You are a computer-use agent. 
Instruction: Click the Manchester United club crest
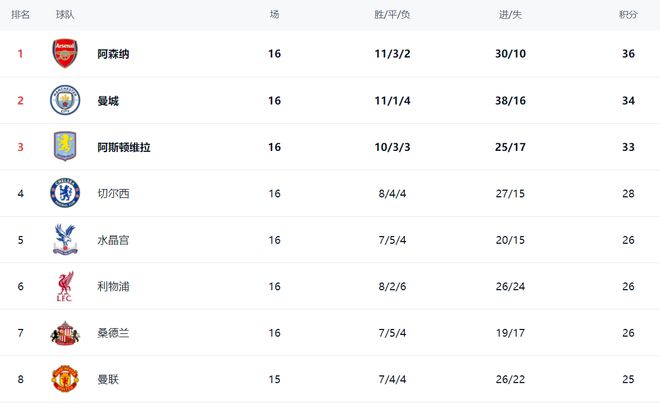(65, 379)
